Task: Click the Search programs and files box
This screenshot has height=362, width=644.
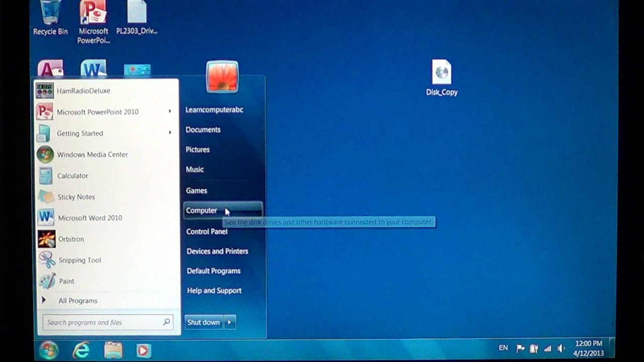Action: coord(108,322)
